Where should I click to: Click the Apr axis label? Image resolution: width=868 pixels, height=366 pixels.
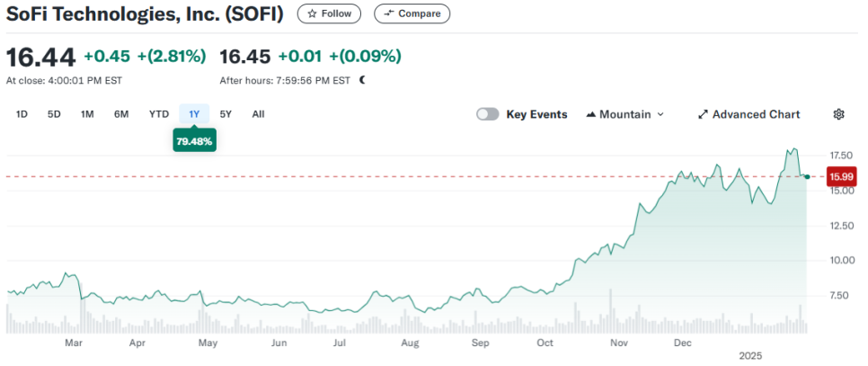tap(137, 344)
